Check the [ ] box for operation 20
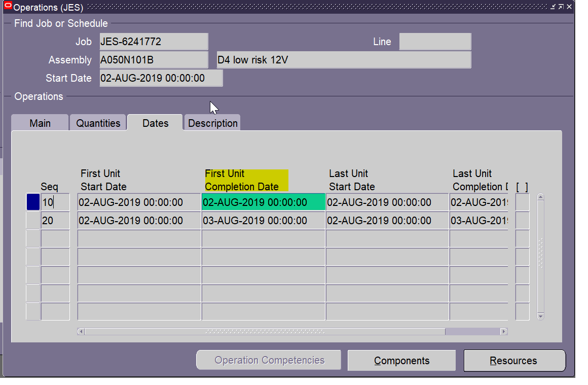 [522, 220]
